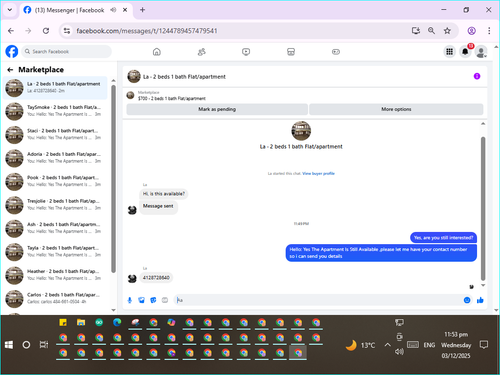The height and width of the screenshot is (375, 500).
Task: Click the 4128728640 phone number message
Action: tap(156, 278)
